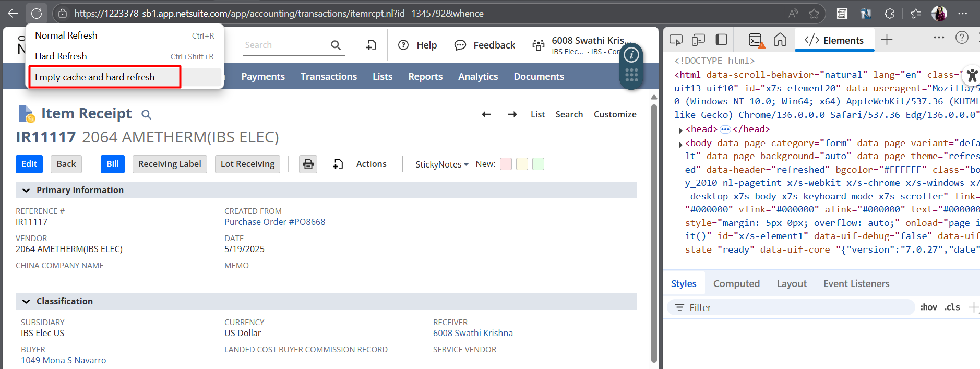Image resolution: width=980 pixels, height=369 pixels.
Task: Go to previous record with left arrow
Action: click(x=486, y=114)
